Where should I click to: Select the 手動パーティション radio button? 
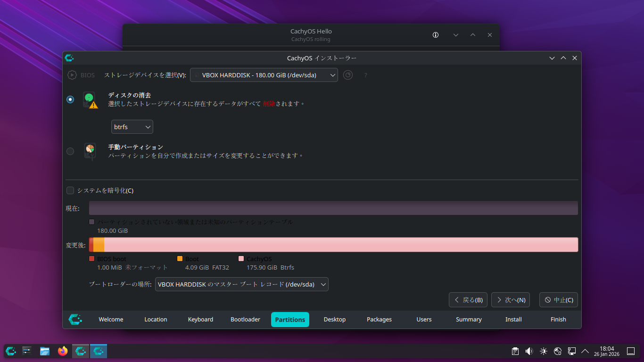70,151
